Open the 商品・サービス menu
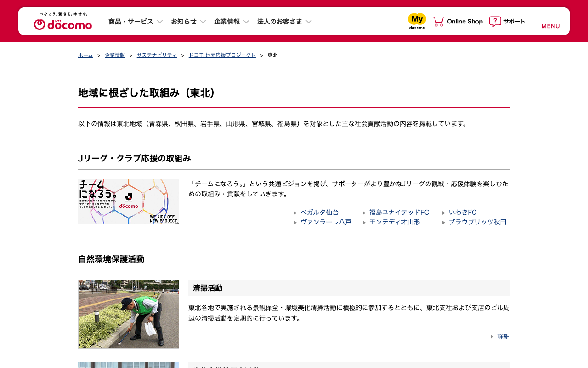Image resolution: width=588 pixels, height=368 pixels. point(131,22)
